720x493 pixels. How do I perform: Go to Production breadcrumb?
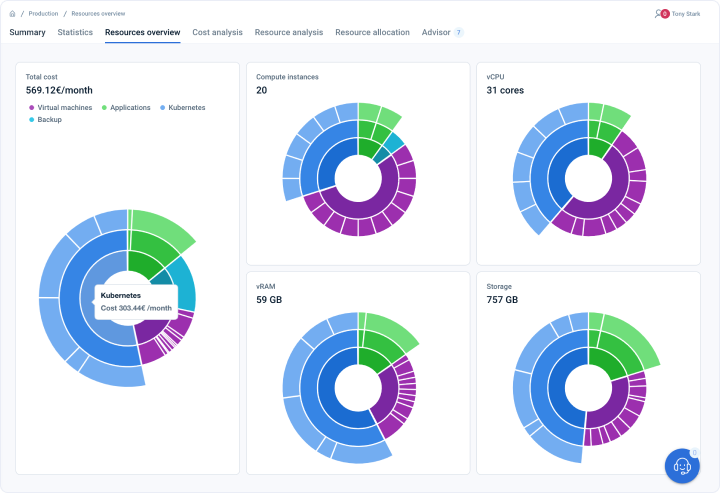43,14
